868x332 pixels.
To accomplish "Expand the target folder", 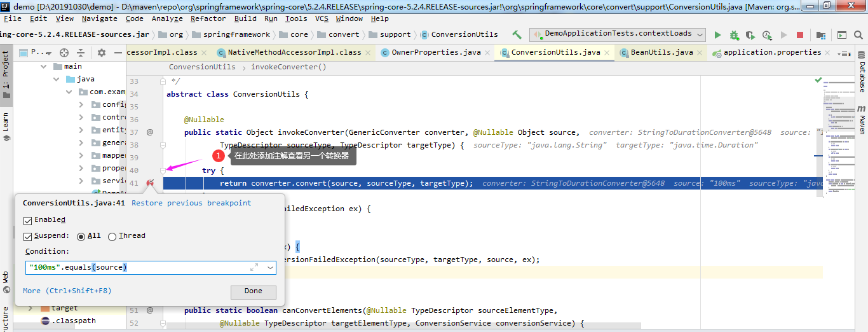I will pyautogui.click(x=31, y=308).
